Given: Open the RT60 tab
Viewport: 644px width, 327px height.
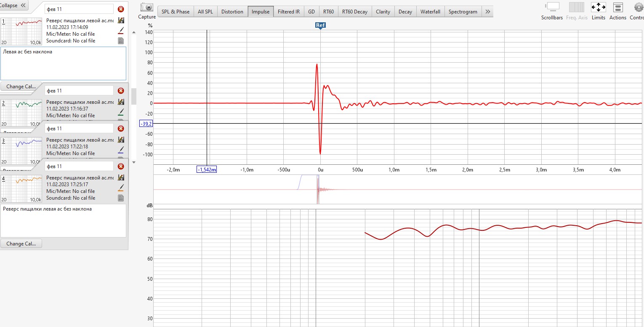Looking at the screenshot, I should click(329, 12).
